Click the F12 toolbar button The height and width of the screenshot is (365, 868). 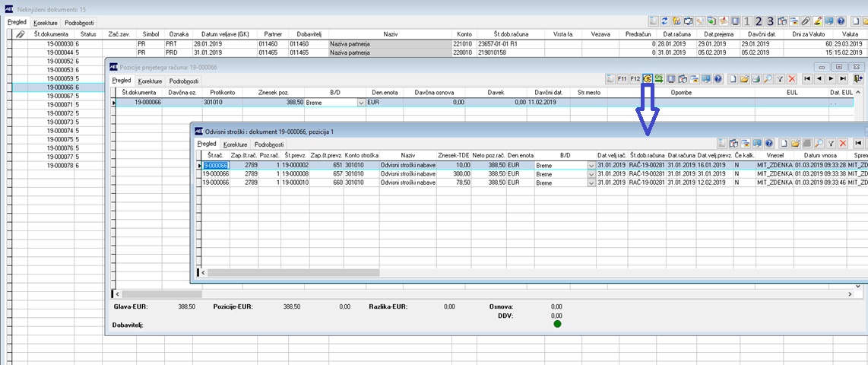tap(635, 79)
